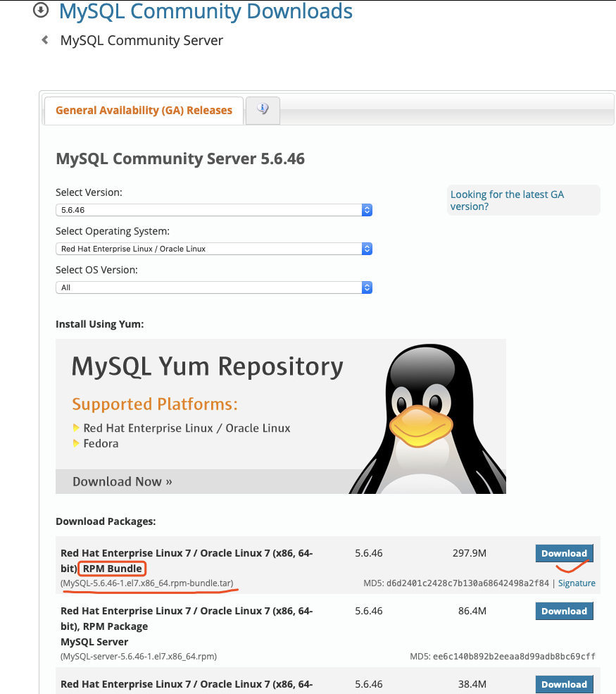Click the back arrow beside MySQL Community Server
The width and height of the screenshot is (616, 694).
pyautogui.click(x=45, y=40)
